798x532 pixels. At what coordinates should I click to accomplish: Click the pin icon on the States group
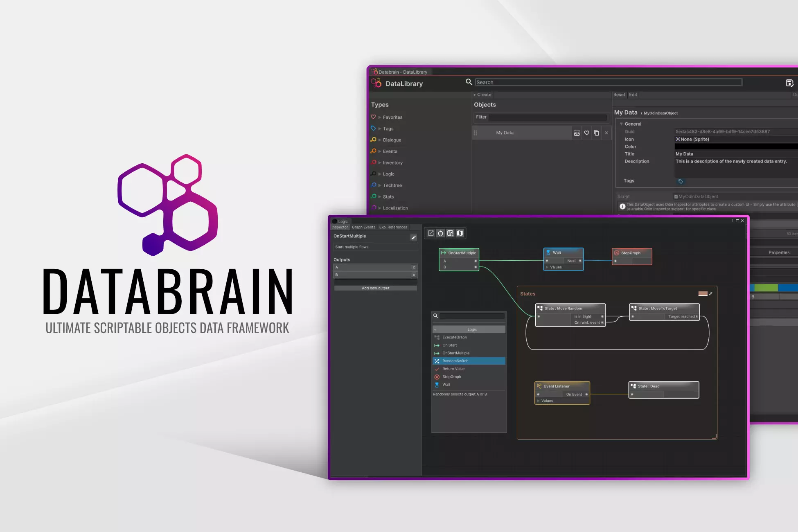click(x=711, y=293)
